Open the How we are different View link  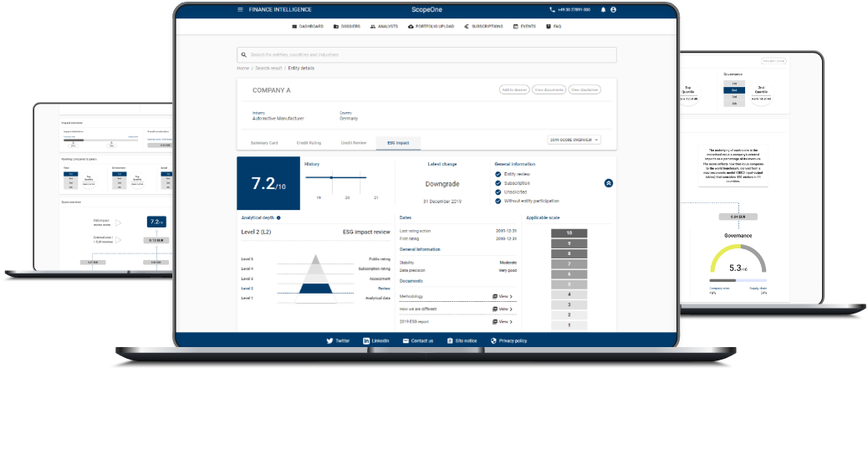[503, 309]
